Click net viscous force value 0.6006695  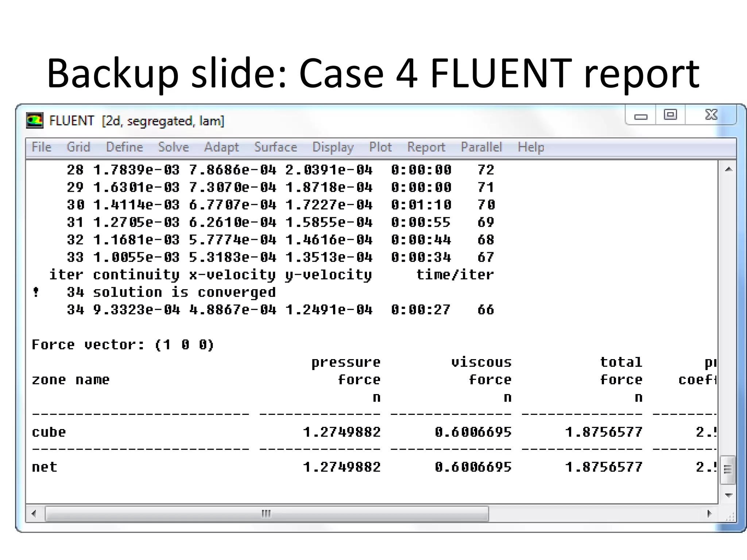(473, 467)
